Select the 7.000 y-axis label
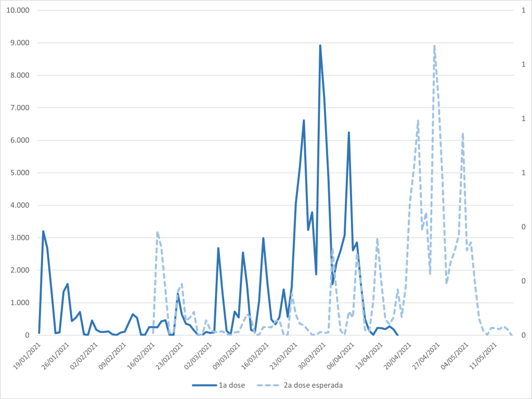This screenshot has width=532, height=399. pos(19,108)
